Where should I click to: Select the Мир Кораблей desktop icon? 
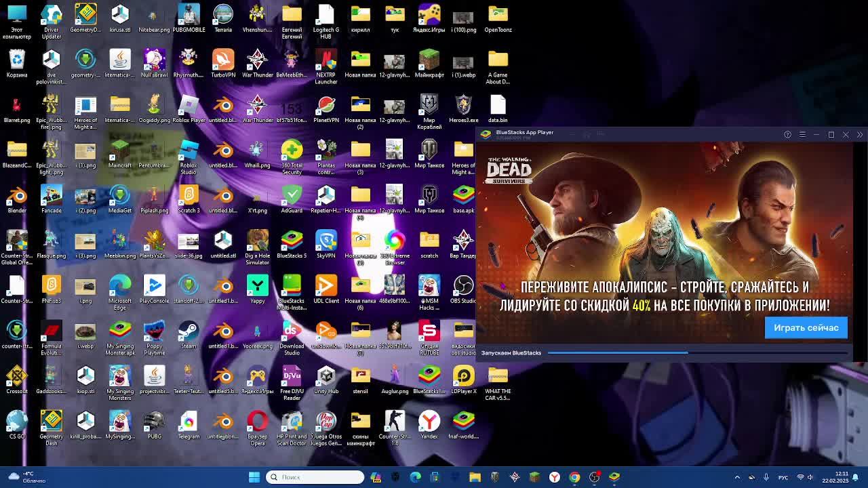point(429,112)
